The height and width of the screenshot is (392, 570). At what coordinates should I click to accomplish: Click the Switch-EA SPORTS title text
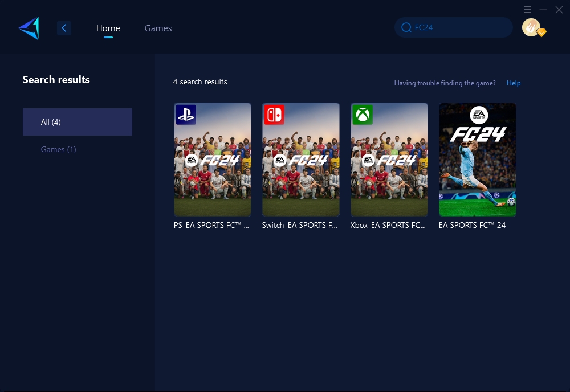point(300,225)
